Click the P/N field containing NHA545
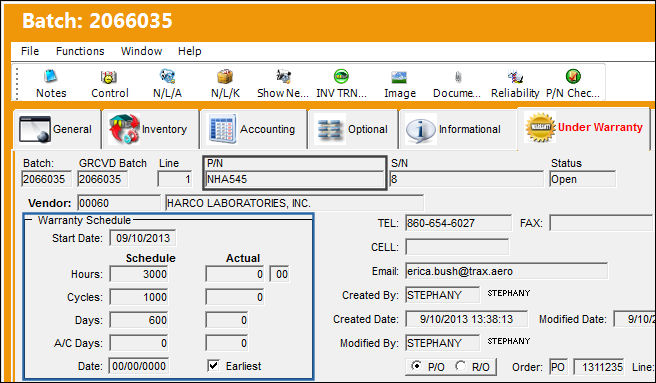This screenshot has width=656, height=383. coord(295,180)
